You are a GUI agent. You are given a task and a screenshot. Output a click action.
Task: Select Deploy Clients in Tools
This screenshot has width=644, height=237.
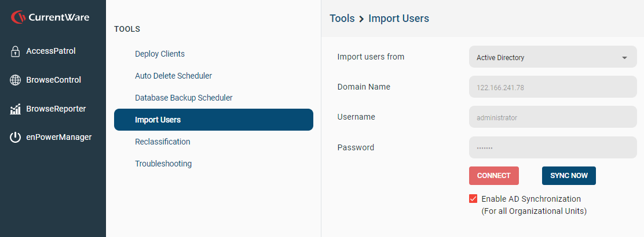160,54
